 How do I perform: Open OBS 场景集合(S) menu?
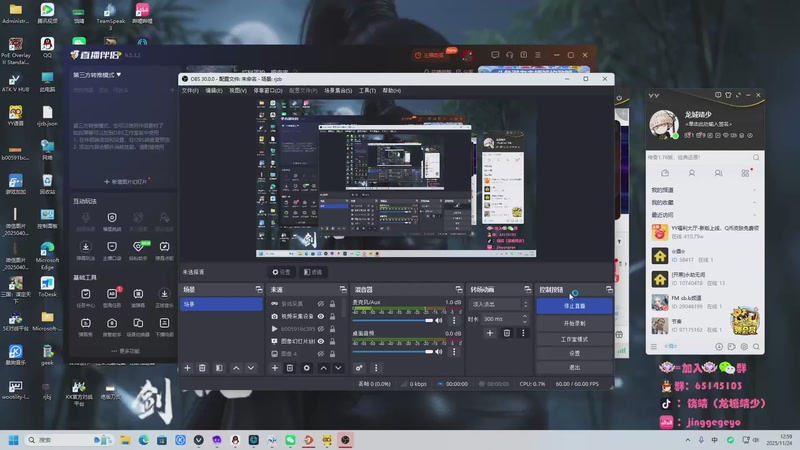(338, 90)
